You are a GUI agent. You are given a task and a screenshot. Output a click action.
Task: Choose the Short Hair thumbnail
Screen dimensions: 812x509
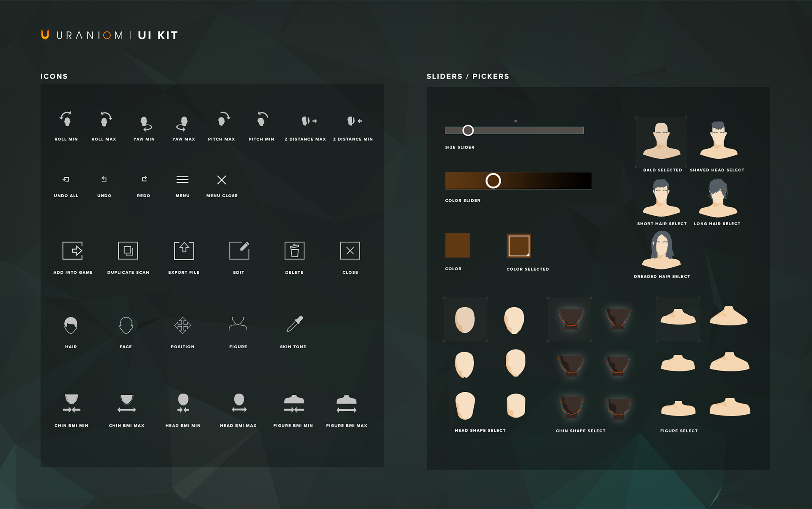click(x=661, y=198)
